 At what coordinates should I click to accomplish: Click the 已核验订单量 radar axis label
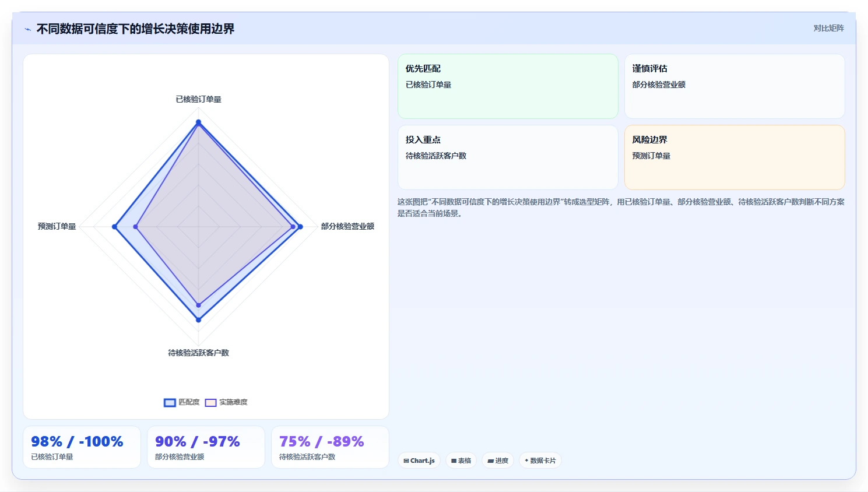(x=199, y=99)
